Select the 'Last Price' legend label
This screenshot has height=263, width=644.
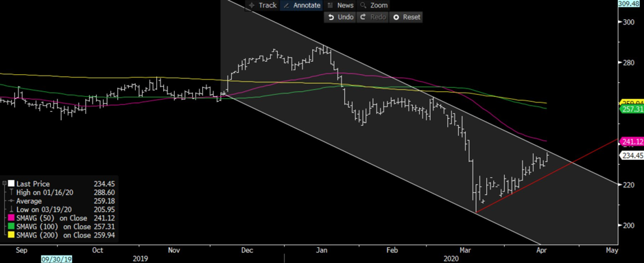point(34,184)
